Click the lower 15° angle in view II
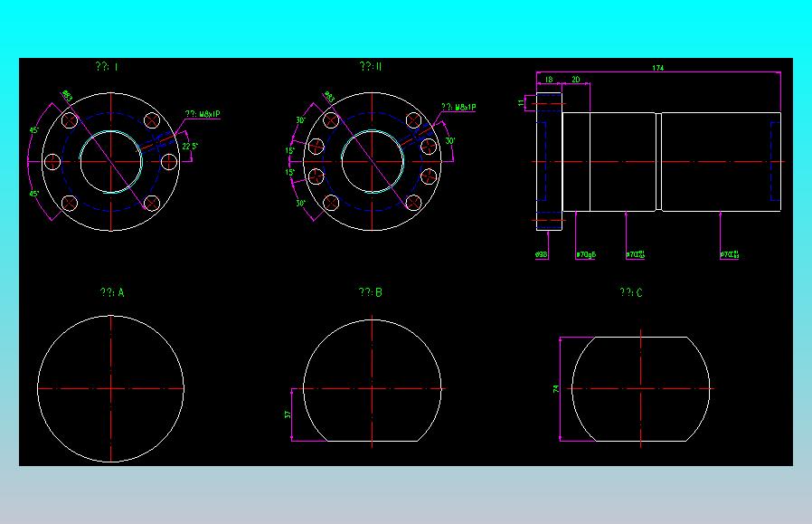The image size is (812, 524). point(289,172)
